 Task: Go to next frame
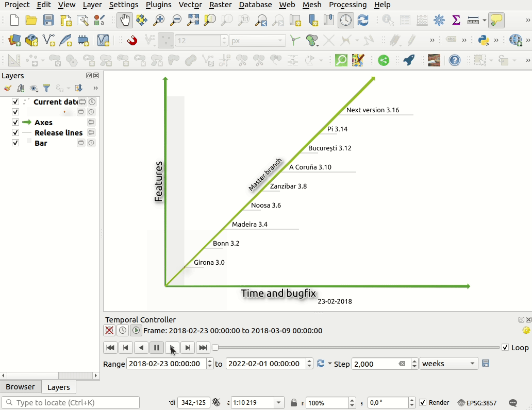tap(188, 348)
